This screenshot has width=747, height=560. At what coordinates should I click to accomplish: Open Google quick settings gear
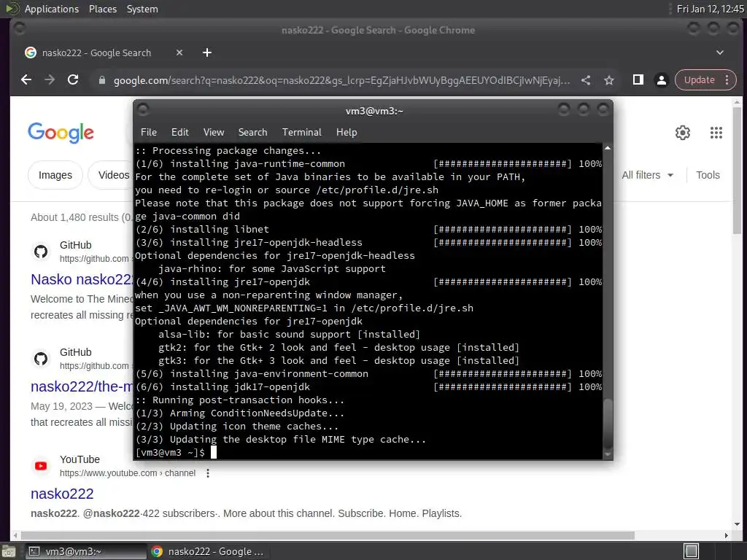pyautogui.click(x=683, y=133)
